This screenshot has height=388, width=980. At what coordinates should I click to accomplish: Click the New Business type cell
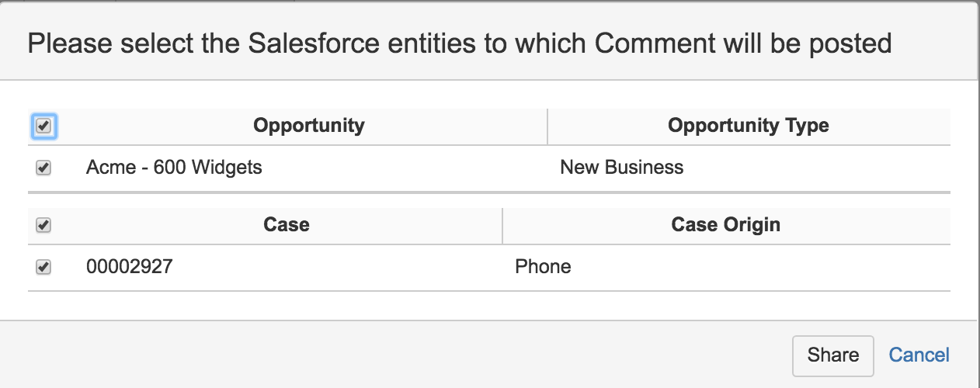click(x=621, y=168)
